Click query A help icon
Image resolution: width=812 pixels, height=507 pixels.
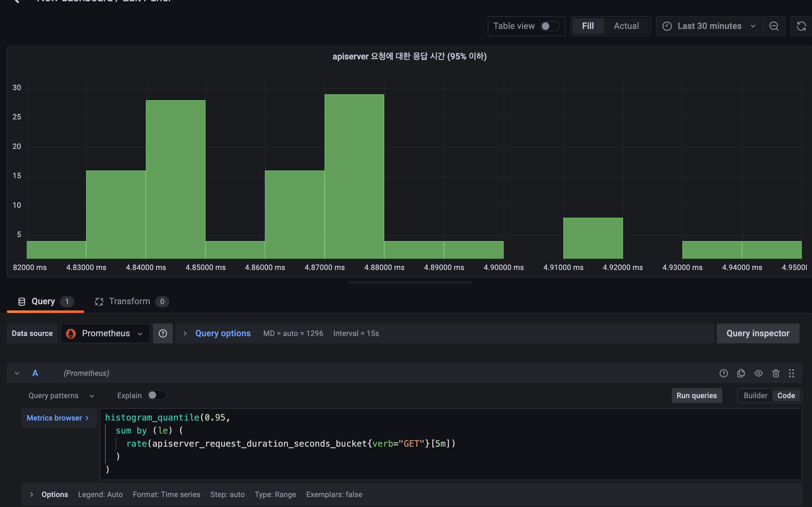[x=723, y=373]
